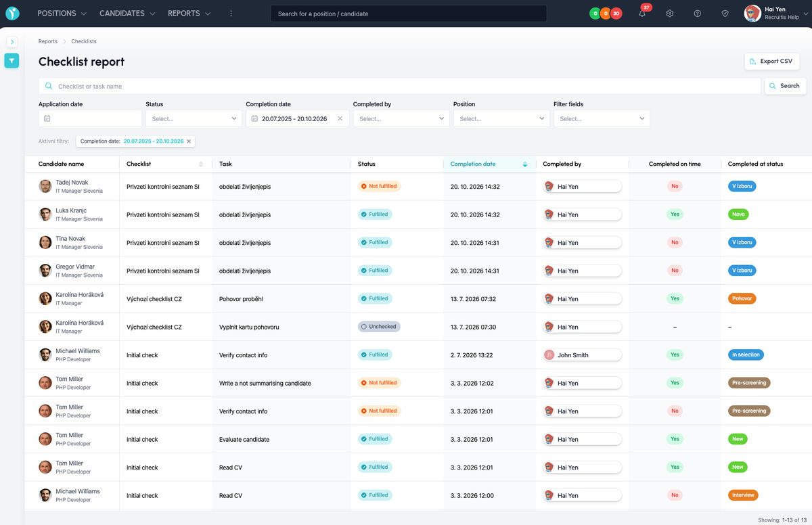Click the green zero counter badge
The height and width of the screenshot is (525, 812).
(x=595, y=14)
